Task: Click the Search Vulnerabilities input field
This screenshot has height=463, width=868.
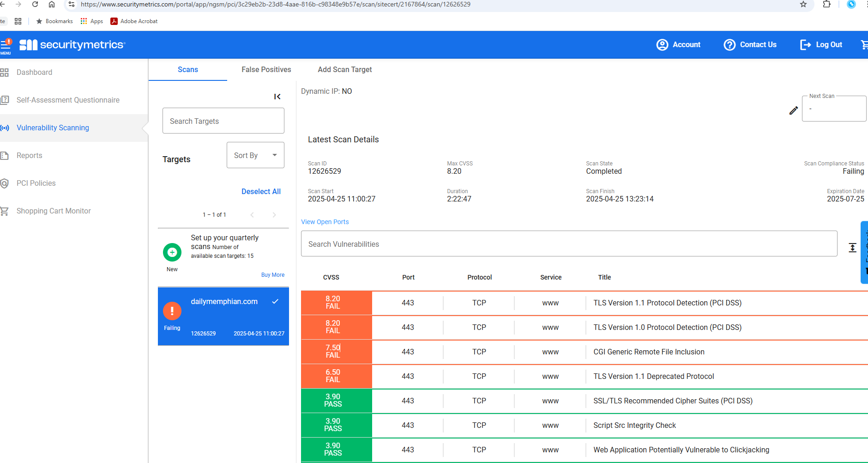Action: point(569,244)
